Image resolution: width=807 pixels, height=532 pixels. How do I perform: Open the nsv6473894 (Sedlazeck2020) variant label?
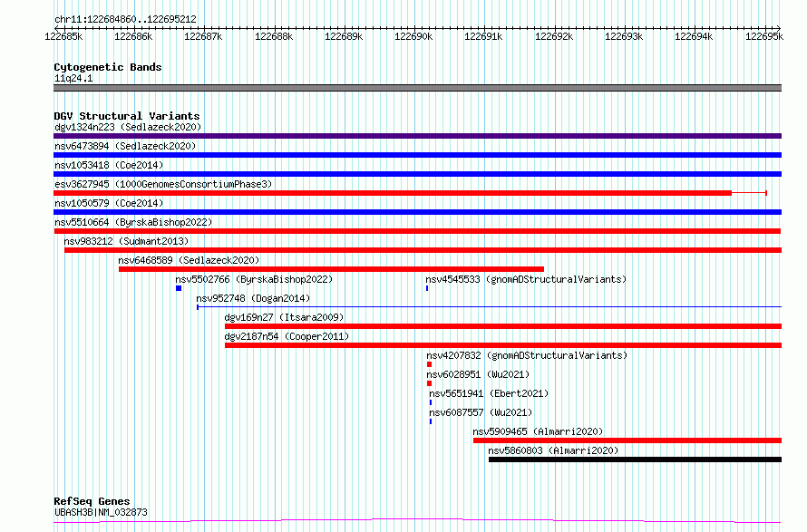125,146
